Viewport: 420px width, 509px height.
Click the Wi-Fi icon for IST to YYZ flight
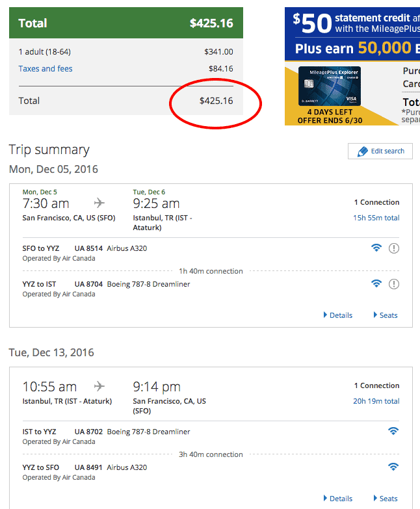[393, 431]
